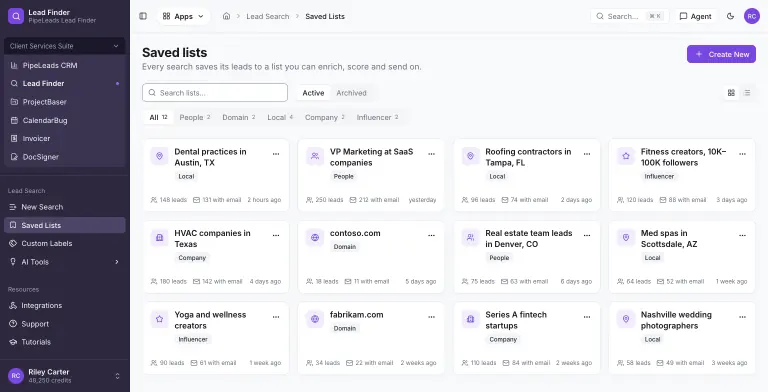768x392 pixels.
Task: Click the Series A fintech building icon
Action: point(470,319)
